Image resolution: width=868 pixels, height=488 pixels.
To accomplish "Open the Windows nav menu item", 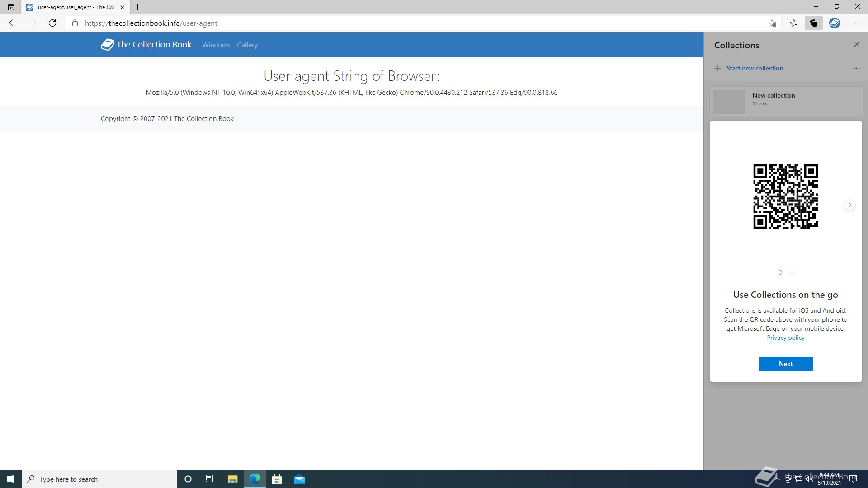I will tap(216, 45).
